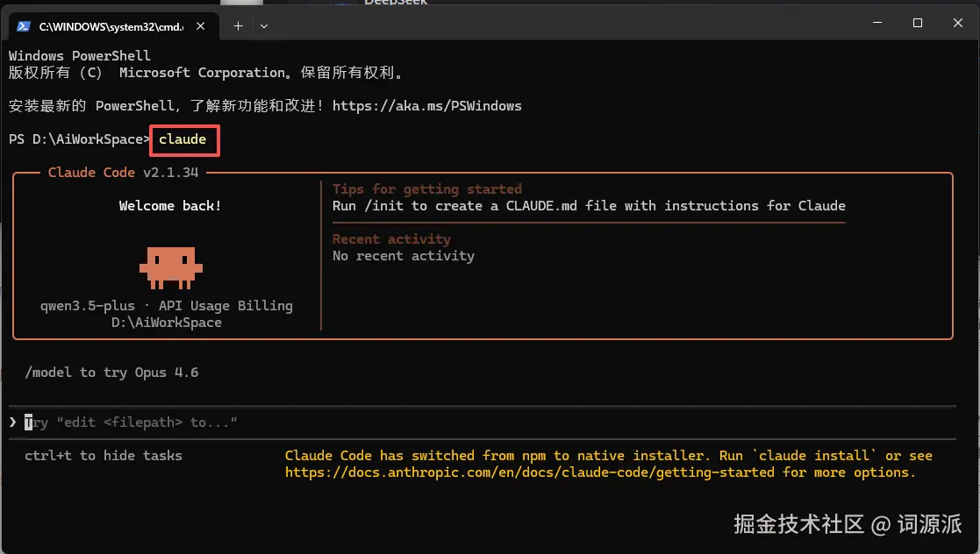Click the 'Tips for getting started' heading

[427, 189]
